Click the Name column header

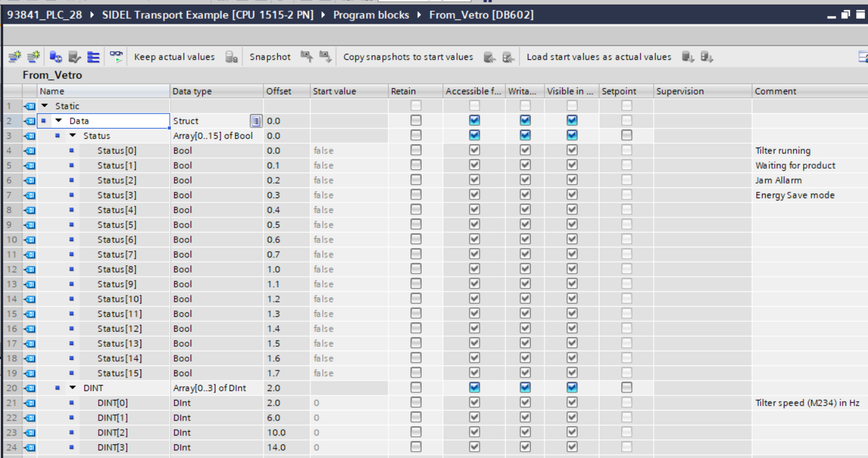103,91
